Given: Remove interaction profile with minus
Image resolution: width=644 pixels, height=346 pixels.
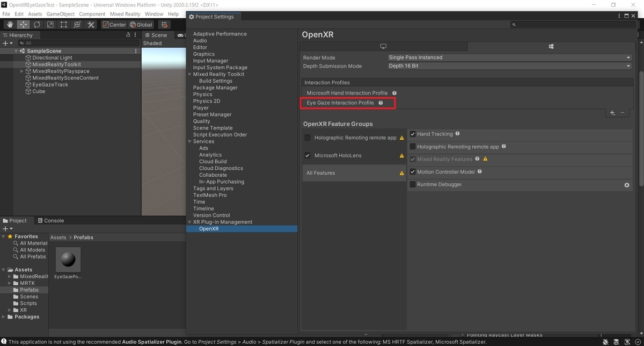Looking at the screenshot, I should [623, 113].
